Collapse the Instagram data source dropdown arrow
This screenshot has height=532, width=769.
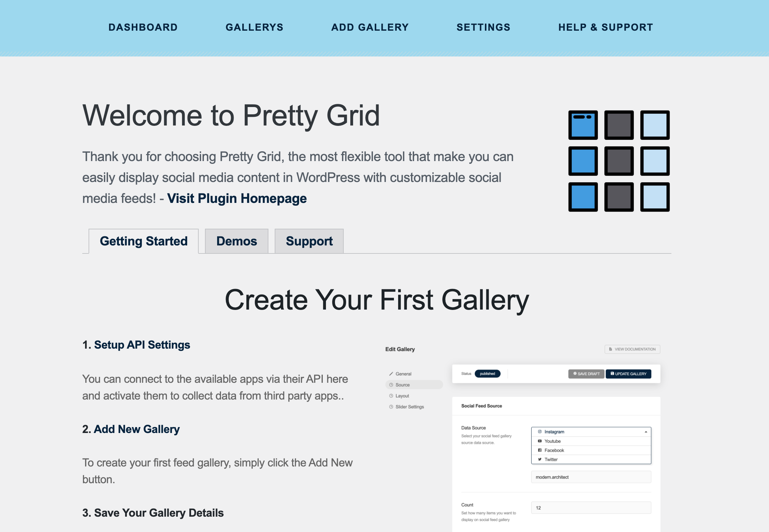646,432
